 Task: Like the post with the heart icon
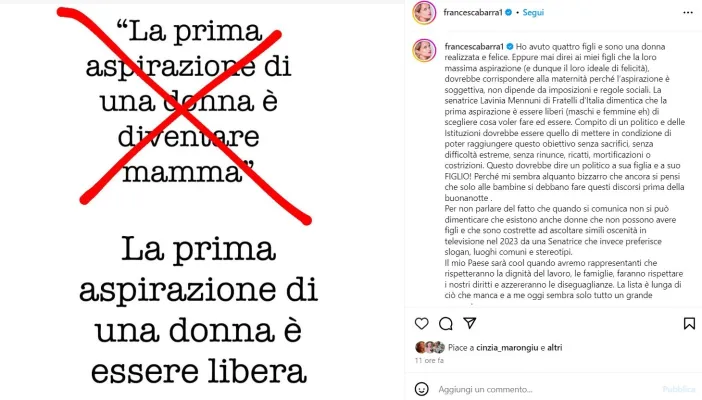[x=421, y=323]
